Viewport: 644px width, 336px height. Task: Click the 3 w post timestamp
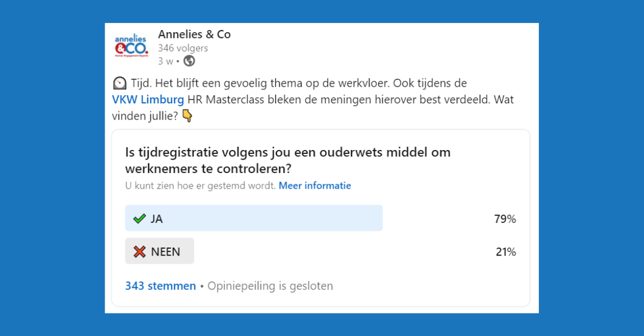(x=165, y=61)
